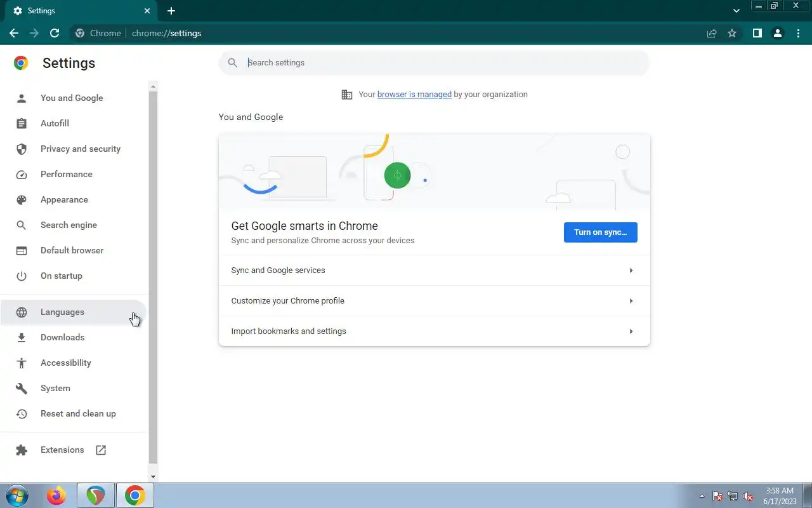Click the volume tray icon
This screenshot has width=812, height=508.
click(x=748, y=496)
